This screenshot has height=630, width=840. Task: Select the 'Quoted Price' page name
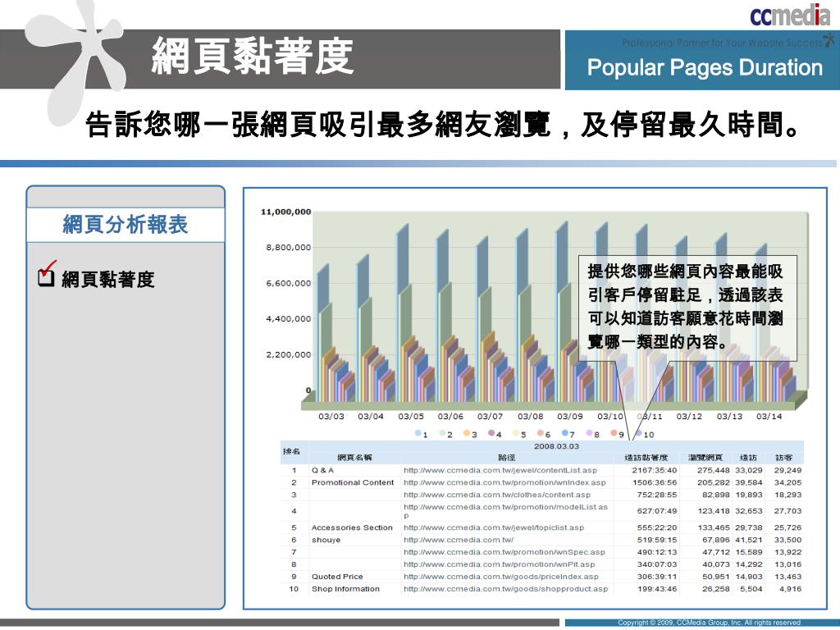(337, 577)
